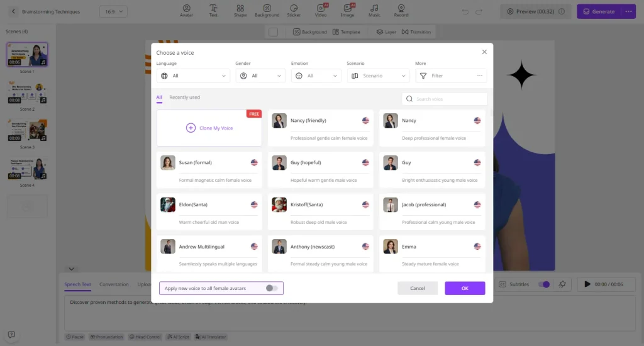Toggle the Subtitles switch
644x346 pixels.
pos(544,284)
